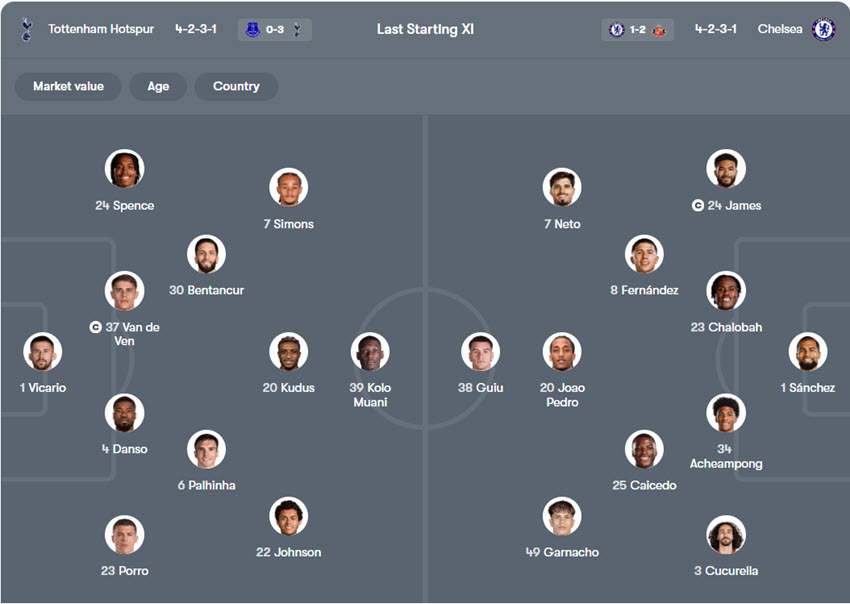Open Tottenham's 0-3 last match result badge

pyautogui.click(x=275, y=30)
